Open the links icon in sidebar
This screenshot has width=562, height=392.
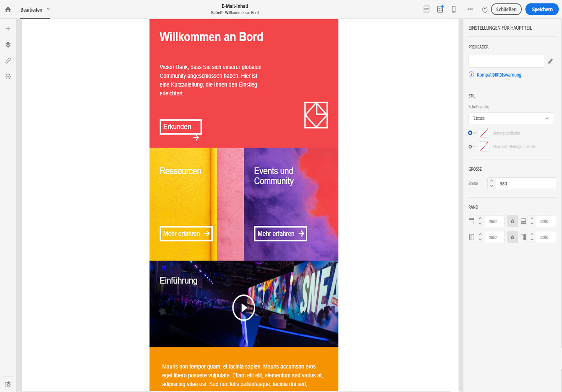(x=8, y=60)
